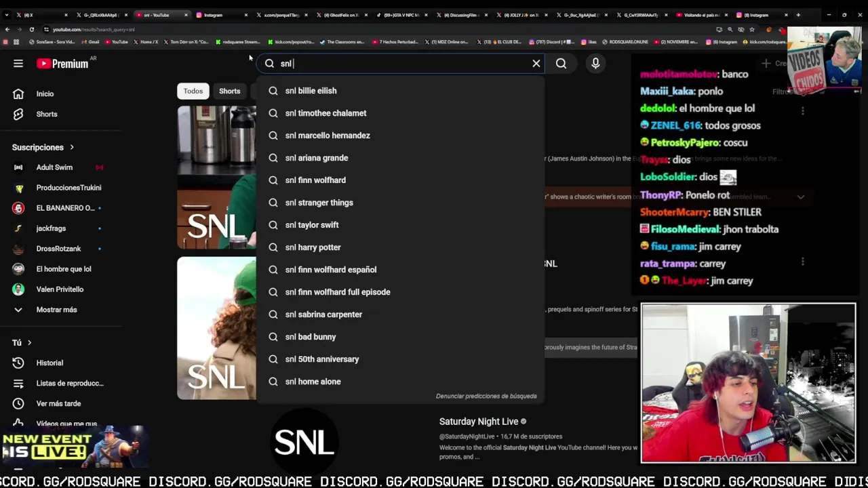Screen dimensions: 868x488
Task: Choose suggestion 'snl timothee chalamet'
Action: click(x=400, y=113)
